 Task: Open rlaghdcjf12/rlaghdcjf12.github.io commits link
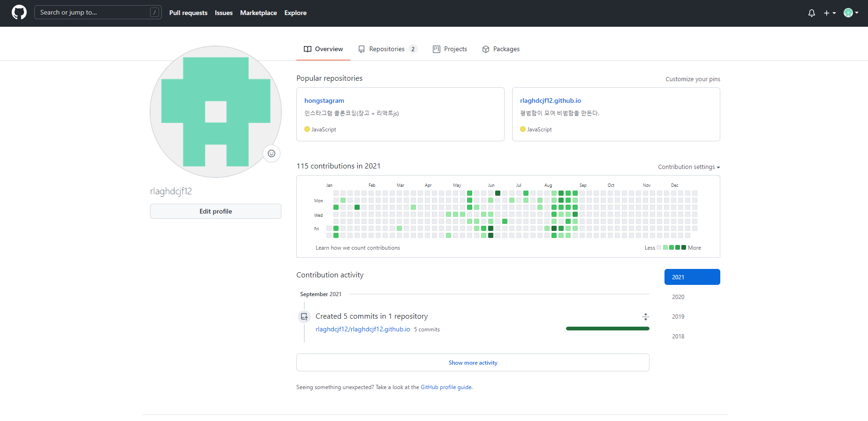point(363,329)
